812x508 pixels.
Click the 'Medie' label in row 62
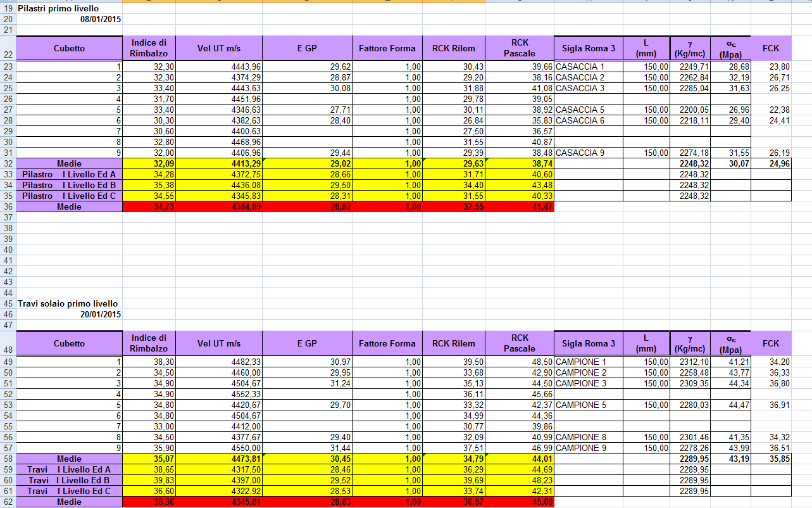coord(69,502)
